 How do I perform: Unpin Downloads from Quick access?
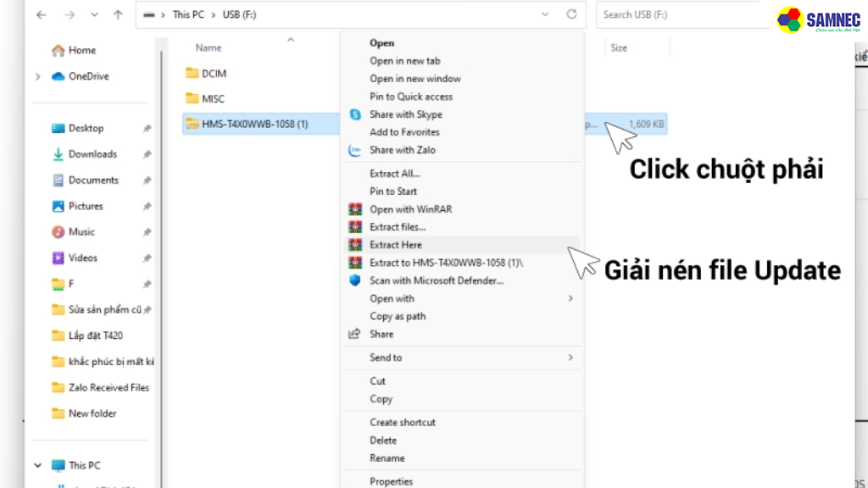[x=146, y=153]
